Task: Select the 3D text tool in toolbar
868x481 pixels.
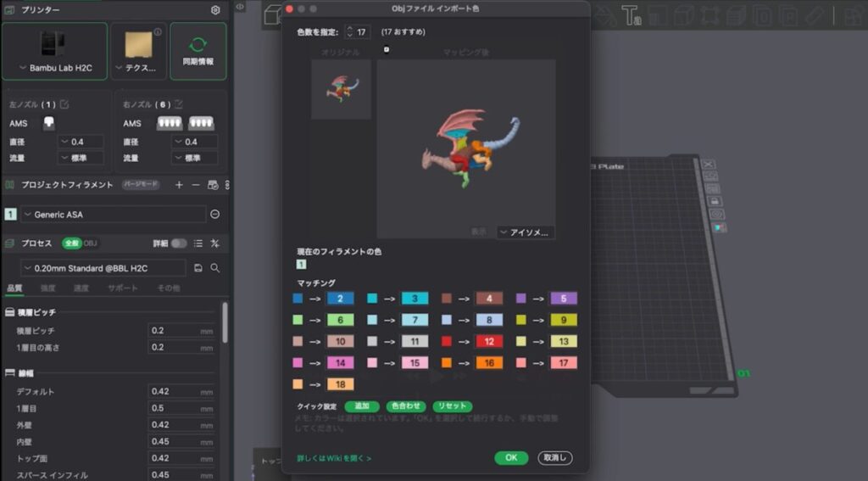Action: point(630,15)
